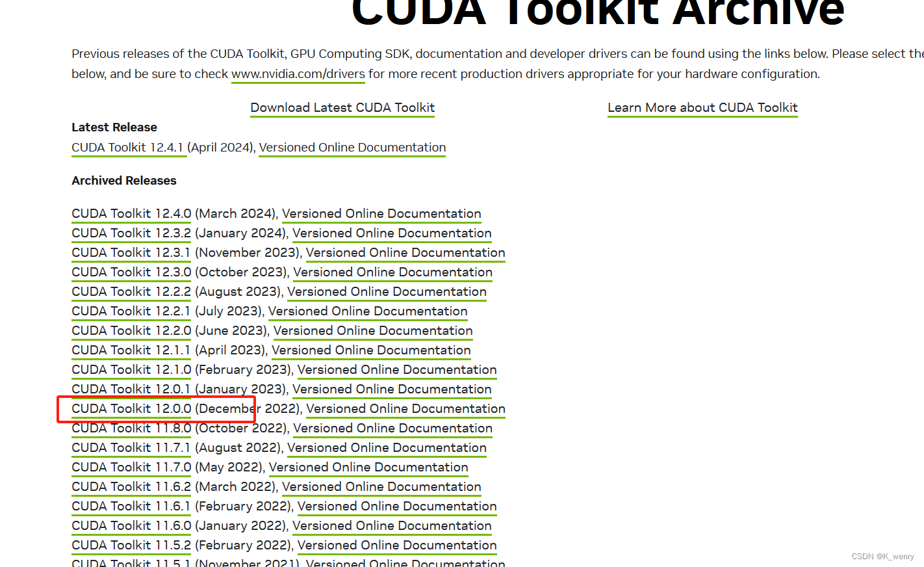Open CUDA Toolkit 12.2.0 link

(131, 331)
